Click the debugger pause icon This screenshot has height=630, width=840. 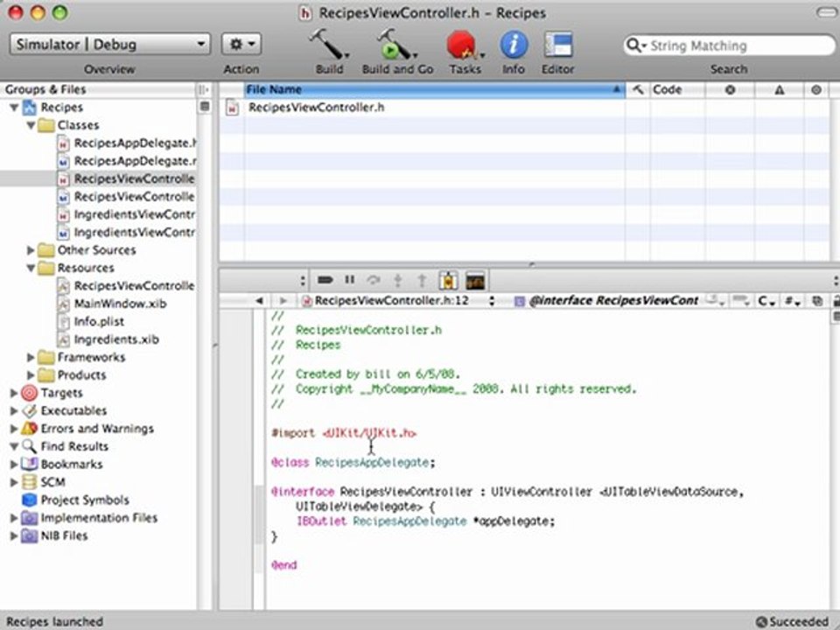point(350,280)
